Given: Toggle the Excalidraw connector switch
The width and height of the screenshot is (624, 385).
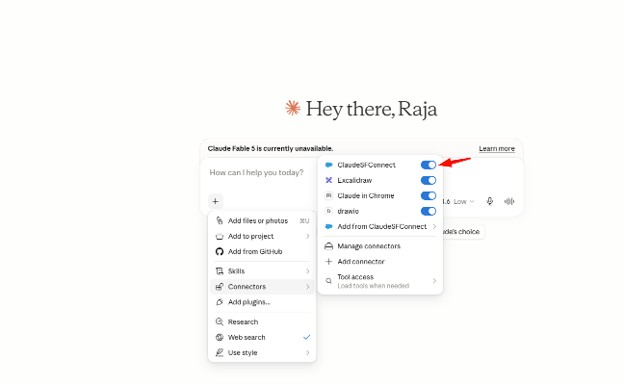Looking at the screenshot, I should click(x=428, y=180).
